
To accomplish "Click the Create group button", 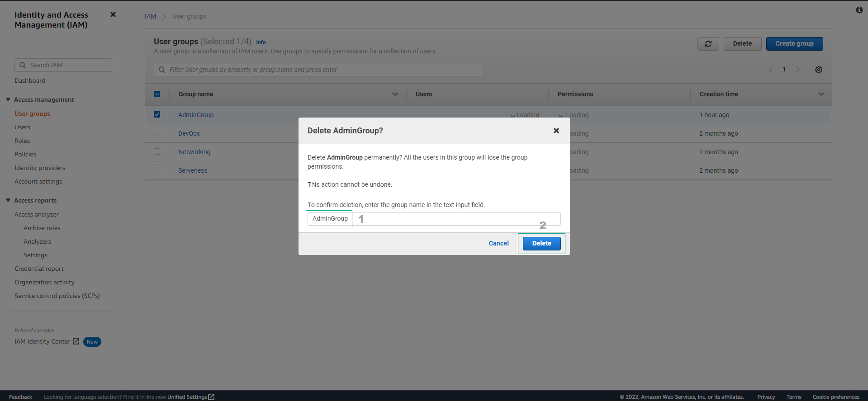I will click(795, 44).
